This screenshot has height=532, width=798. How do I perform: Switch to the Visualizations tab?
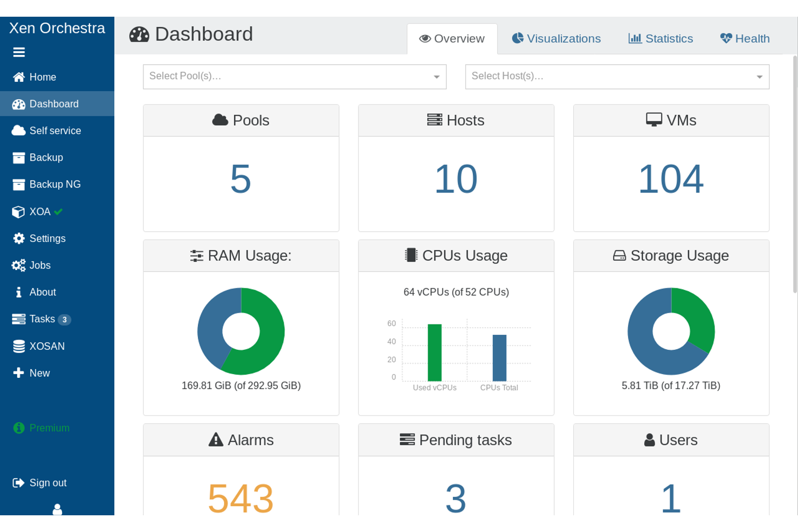[x=556, y=39]
